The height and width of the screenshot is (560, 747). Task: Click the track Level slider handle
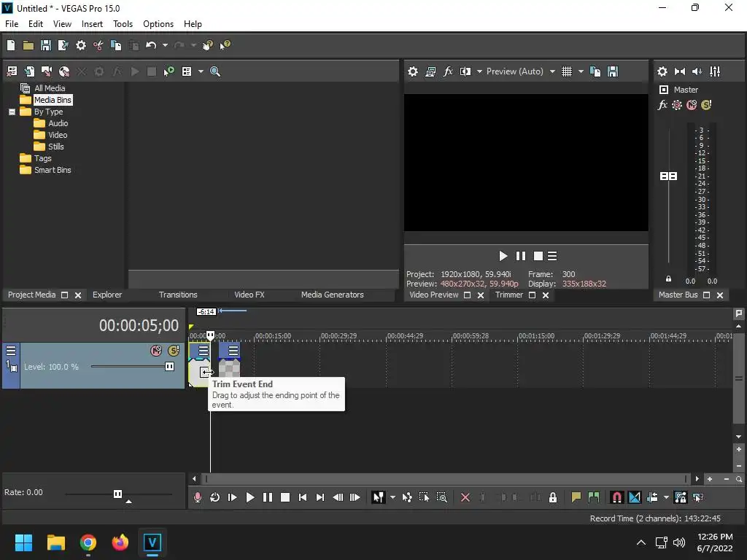[x=169, y=367]
